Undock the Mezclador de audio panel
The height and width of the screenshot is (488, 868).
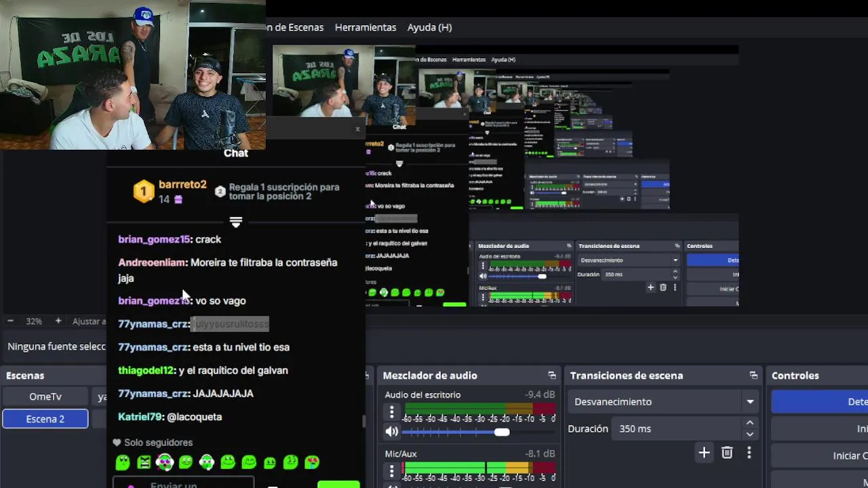click(x=552, y=375)
